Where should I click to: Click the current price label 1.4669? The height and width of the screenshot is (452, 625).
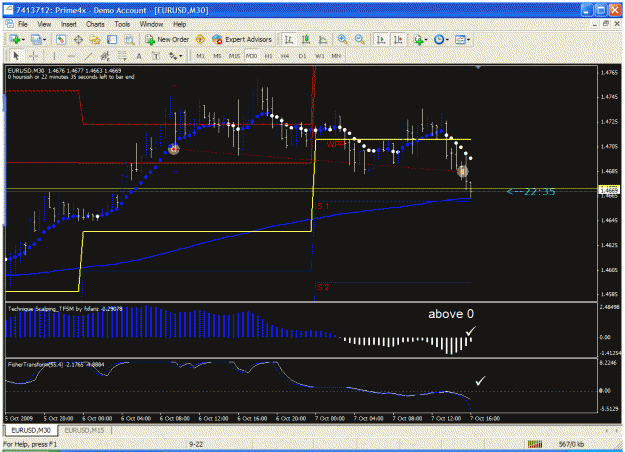(x=609, y=190)
